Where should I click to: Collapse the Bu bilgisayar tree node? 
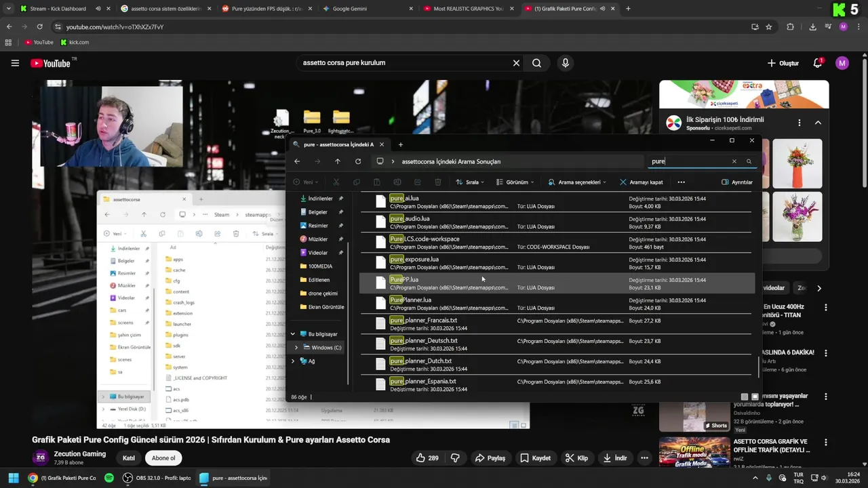[293, 334]
